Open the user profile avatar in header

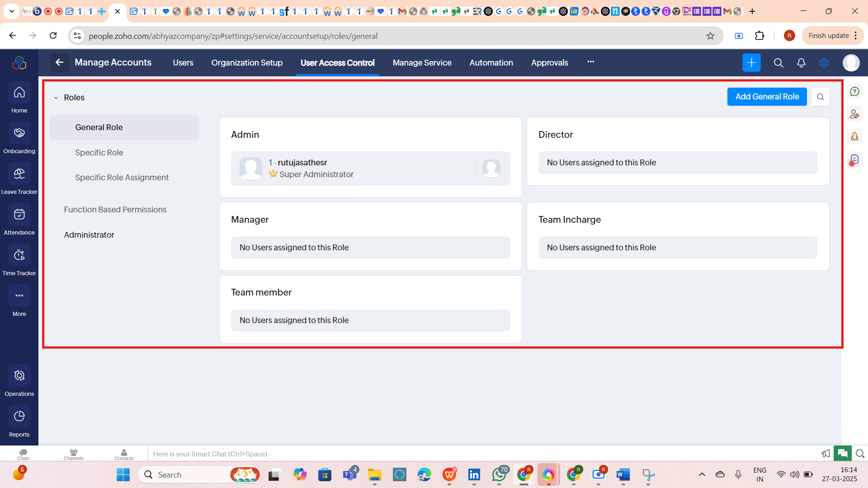851,63
